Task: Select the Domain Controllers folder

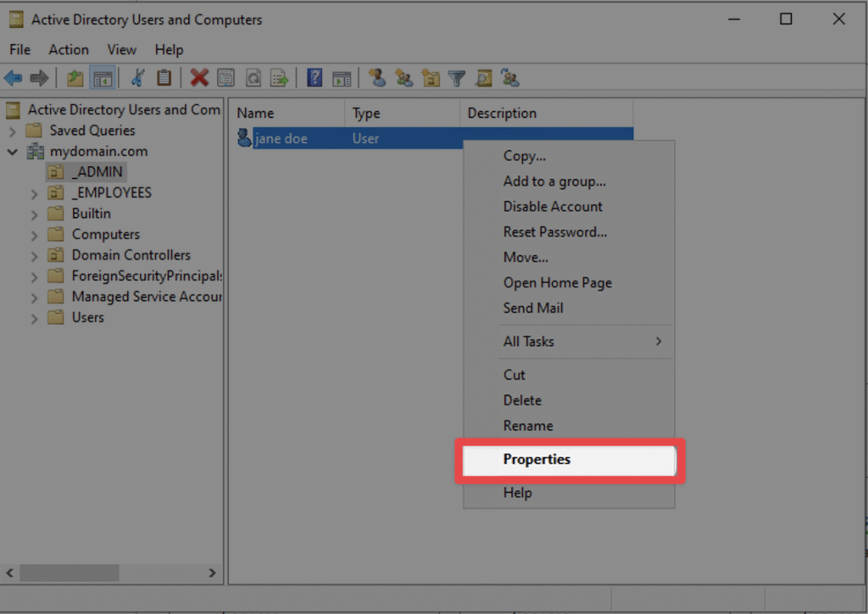Action: (x=131, y=255)
